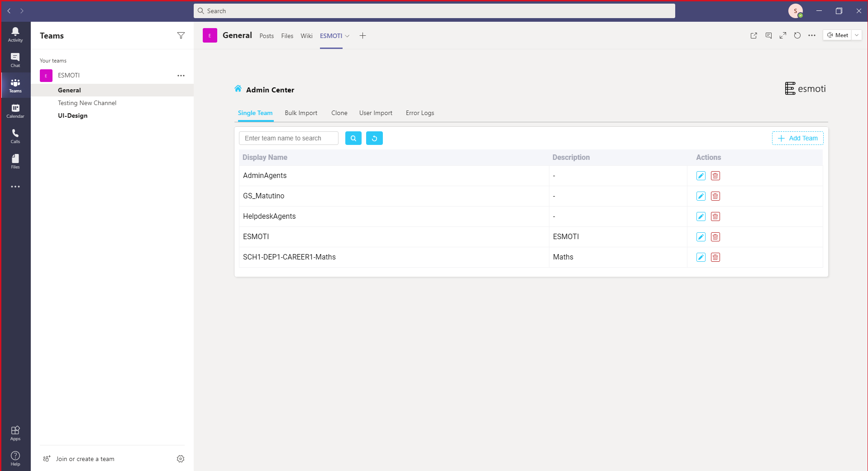Click the Add Team button
868x471 pixels.
coord(798,138)
